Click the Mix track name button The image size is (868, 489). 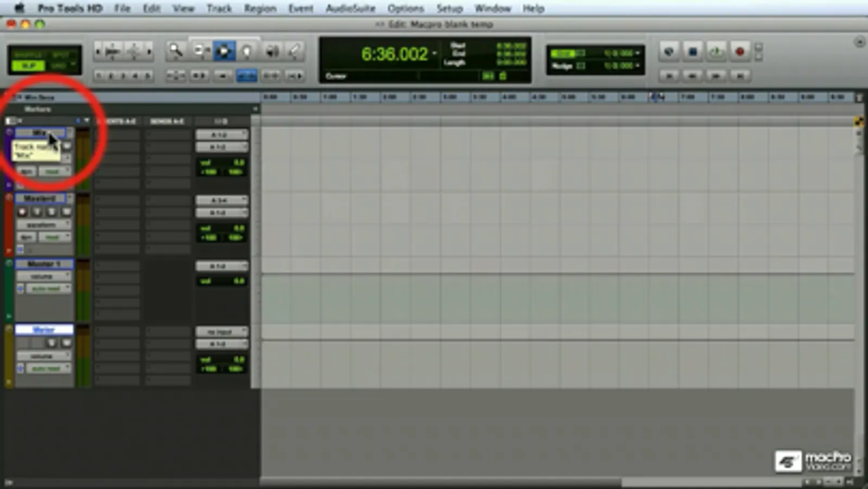[40, 133]
